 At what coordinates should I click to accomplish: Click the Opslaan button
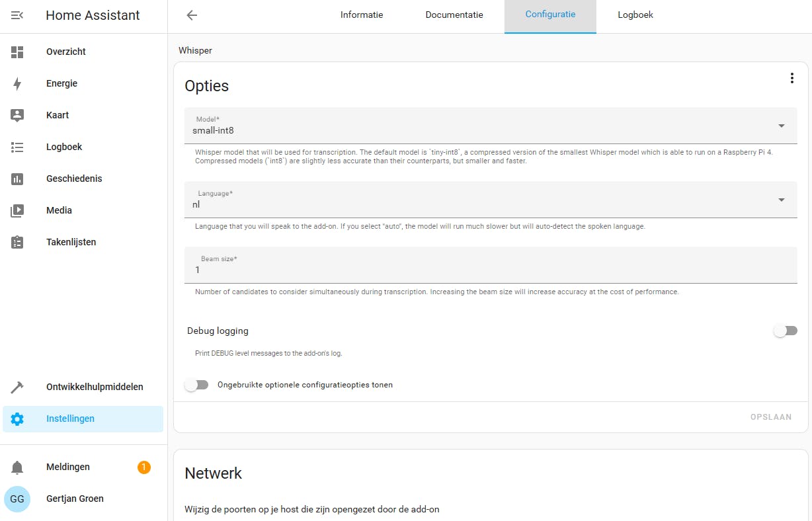tap(770, 417)
